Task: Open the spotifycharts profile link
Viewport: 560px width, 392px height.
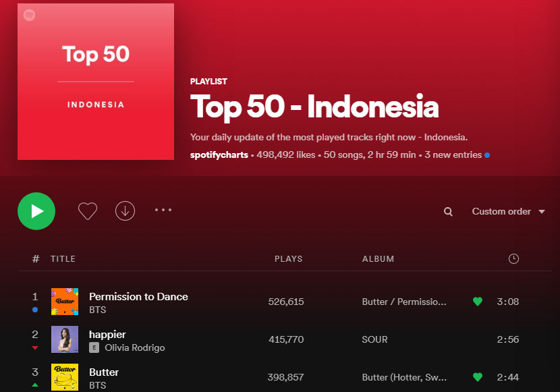Action: coord(219,155)
